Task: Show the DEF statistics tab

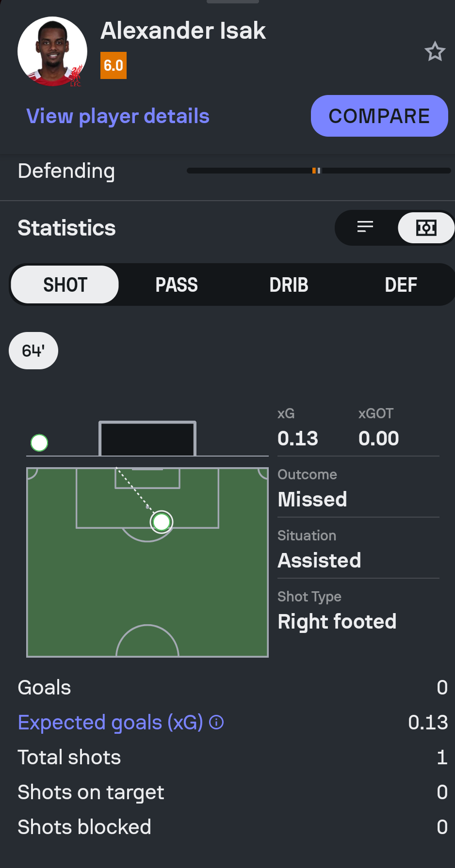Action: [x=401, y=285]
